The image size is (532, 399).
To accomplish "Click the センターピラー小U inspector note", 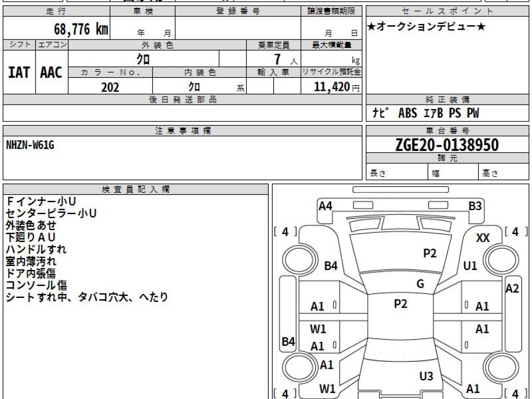I will pyautogui.click(x=51, y=213).
